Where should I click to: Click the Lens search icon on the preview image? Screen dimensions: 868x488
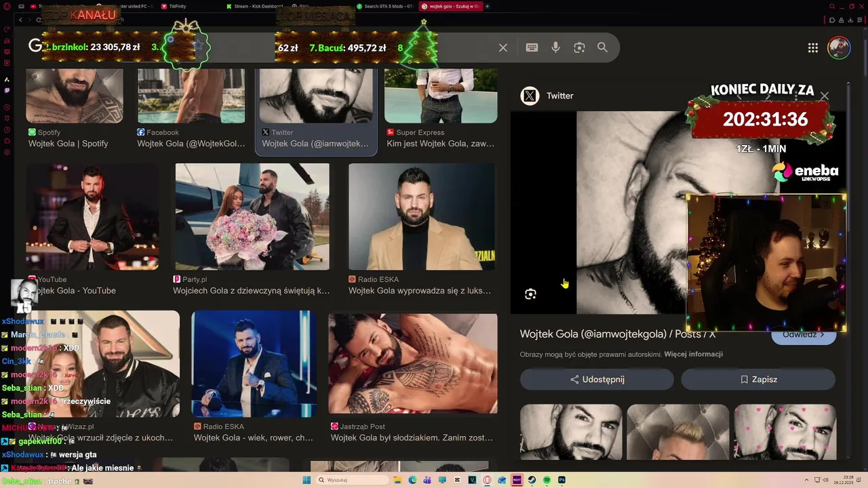(x=530, y=293)
